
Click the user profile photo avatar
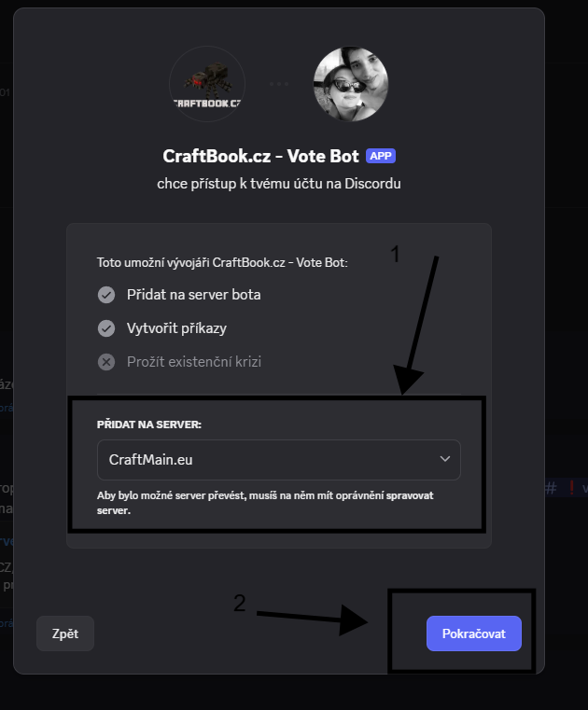pyautogui.click(x=350, y=84)
